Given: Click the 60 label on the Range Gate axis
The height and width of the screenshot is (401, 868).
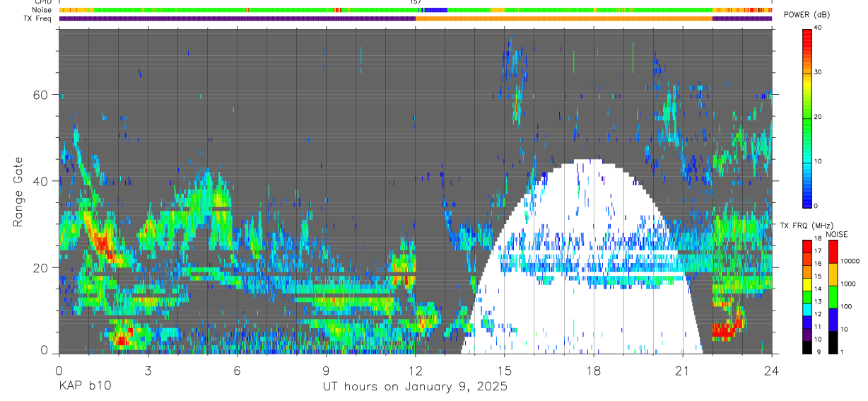Looking at the screenshot, I should coord(40,94).
